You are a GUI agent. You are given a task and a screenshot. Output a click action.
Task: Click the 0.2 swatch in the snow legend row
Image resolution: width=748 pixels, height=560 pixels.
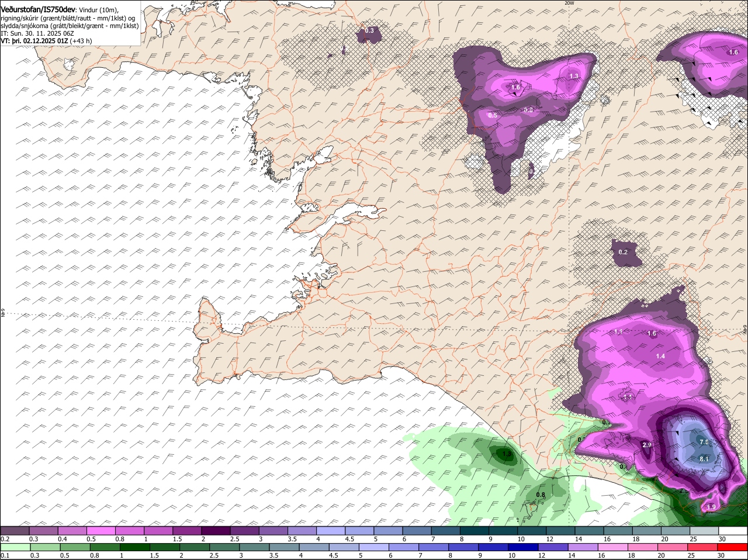[15, 531]
